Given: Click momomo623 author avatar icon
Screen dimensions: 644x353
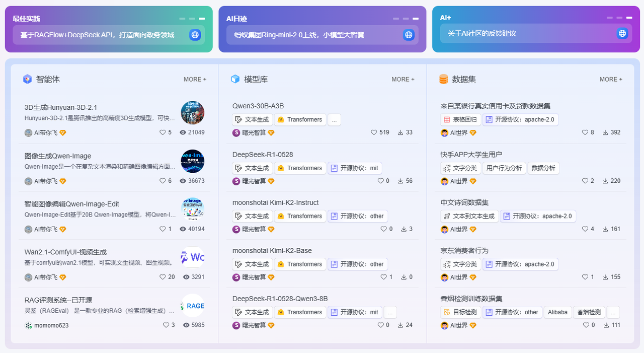Looking at the screenshot, I should (28, 325).
